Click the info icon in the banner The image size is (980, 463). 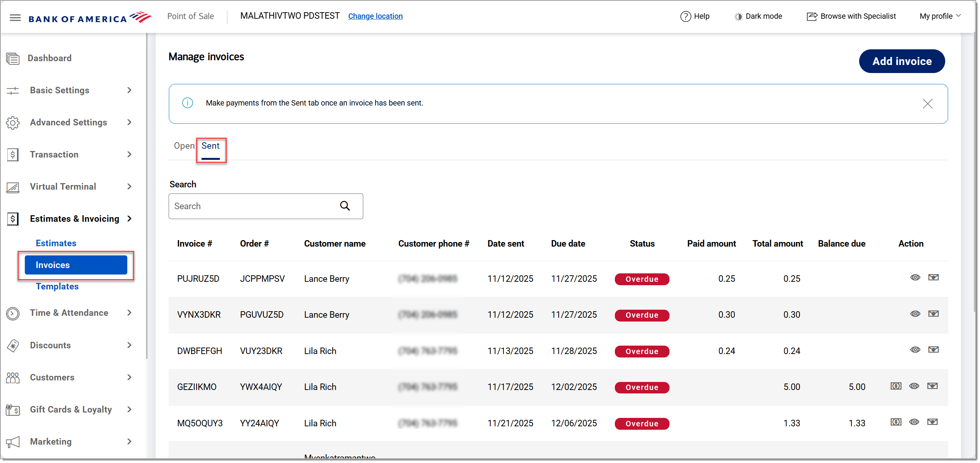[187, 103]
